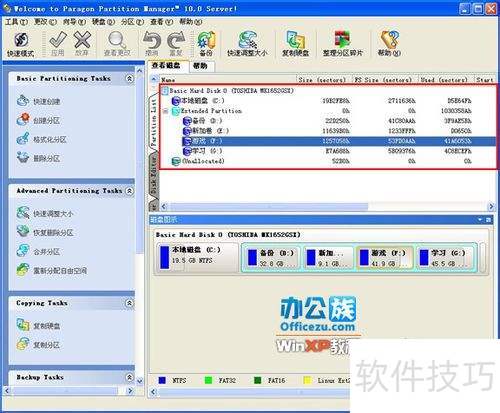Viewport: 500px width, 413px height.
Task: Click the FAT32 green legend swatch
Action: [208, 380]
